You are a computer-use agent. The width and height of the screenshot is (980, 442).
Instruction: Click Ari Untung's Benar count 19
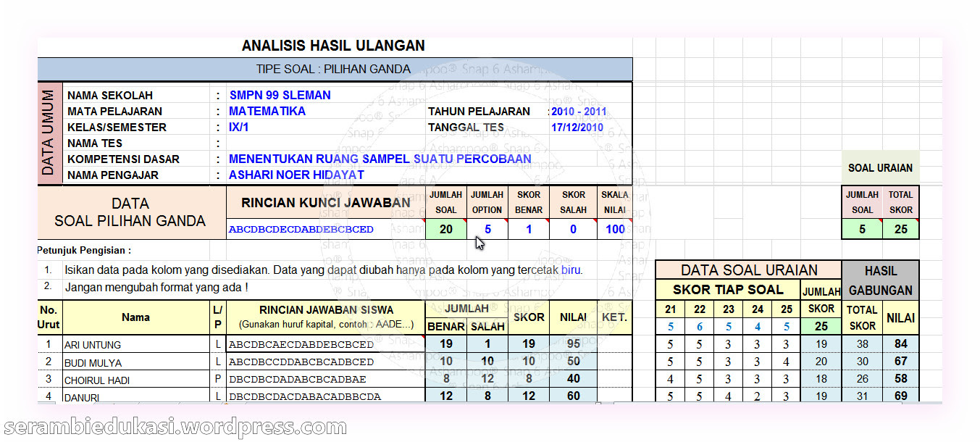pos(446,344)
